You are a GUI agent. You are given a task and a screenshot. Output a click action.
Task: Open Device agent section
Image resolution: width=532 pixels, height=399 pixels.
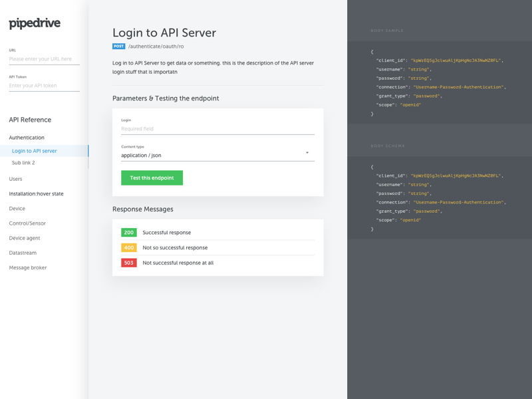25,238
